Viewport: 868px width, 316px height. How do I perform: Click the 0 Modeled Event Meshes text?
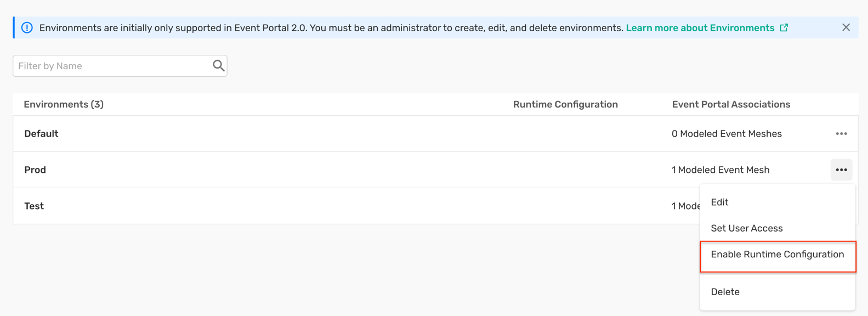[727, 134]
